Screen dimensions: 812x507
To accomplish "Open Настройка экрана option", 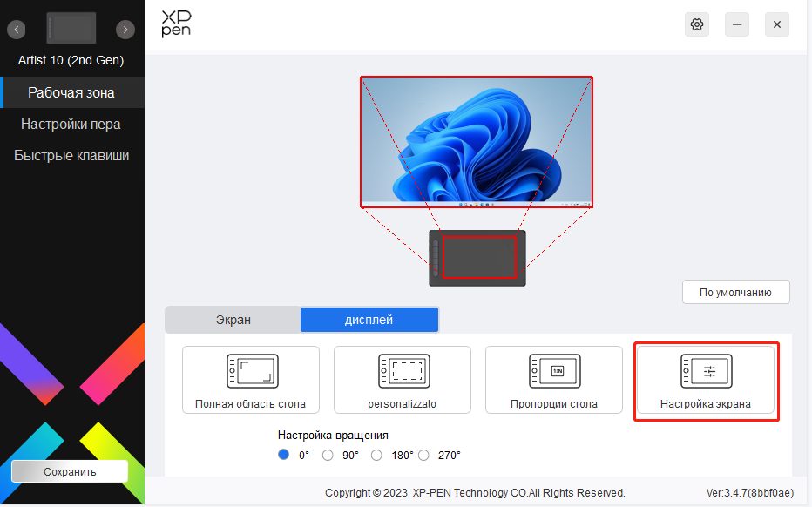I will pos(706,380).
